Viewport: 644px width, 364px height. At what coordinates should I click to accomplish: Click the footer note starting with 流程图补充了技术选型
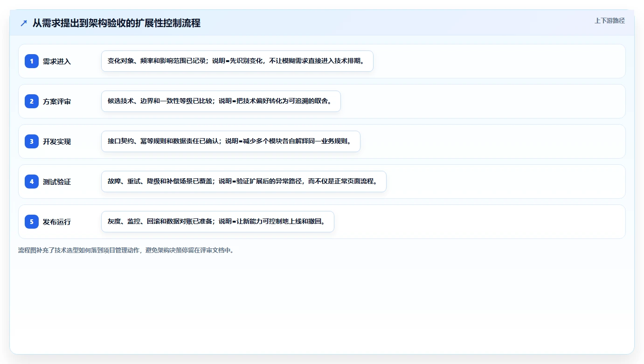coord(126,250)
